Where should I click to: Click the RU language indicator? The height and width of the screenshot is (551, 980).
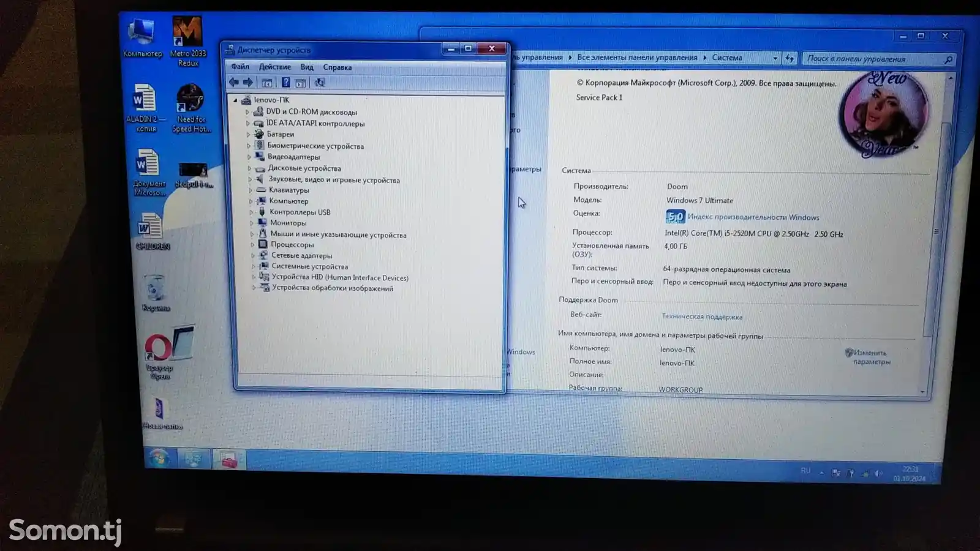click(805, 471)
